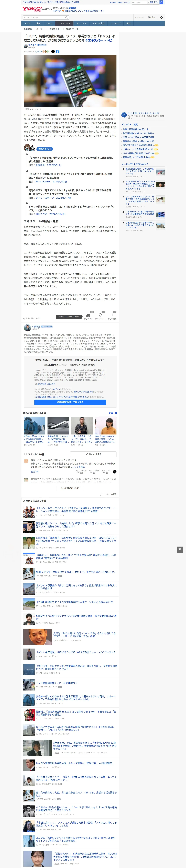Viewport: 186px width, 868px height.
Task: Open the 海峡で民間船員10人死亡 topic link
Action: click(136, 129)
